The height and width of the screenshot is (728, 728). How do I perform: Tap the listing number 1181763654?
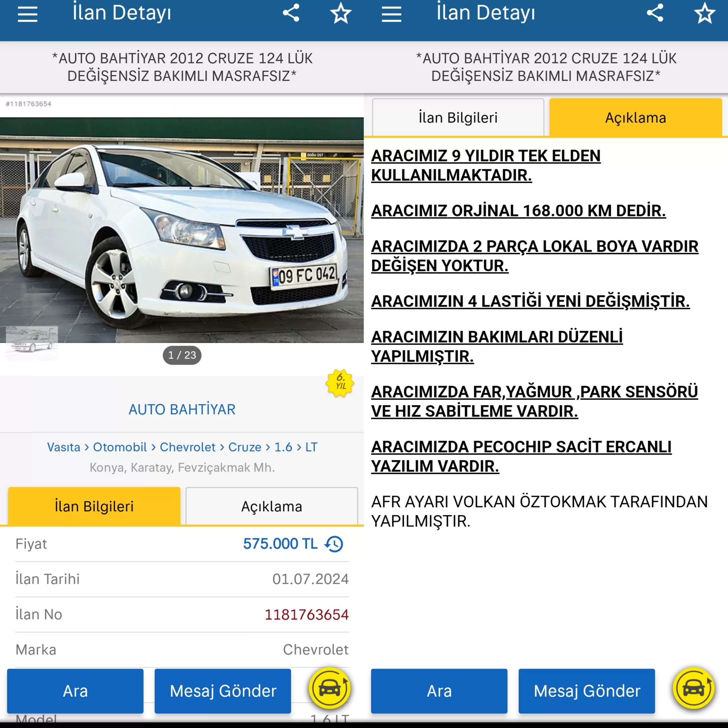(x=307, y=615)
